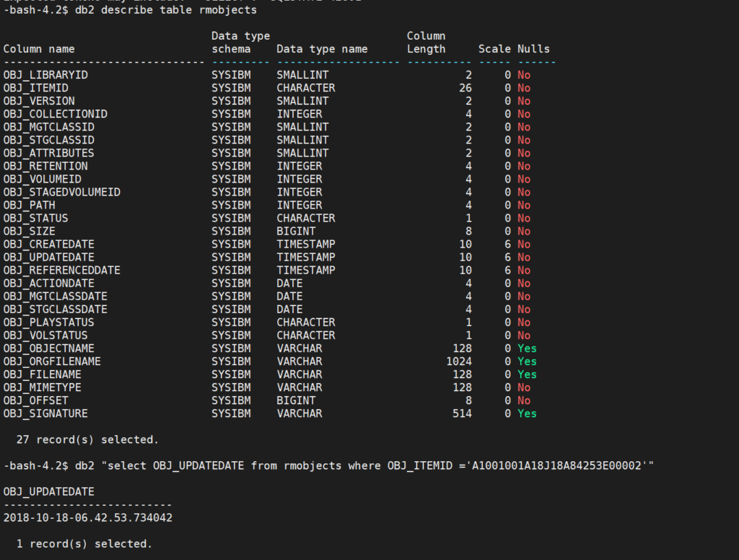739x560 pixels.
Task: Click BIGINT type in OBJ_SIZE row
Action: pyautogui.click(x=296, y=232)
